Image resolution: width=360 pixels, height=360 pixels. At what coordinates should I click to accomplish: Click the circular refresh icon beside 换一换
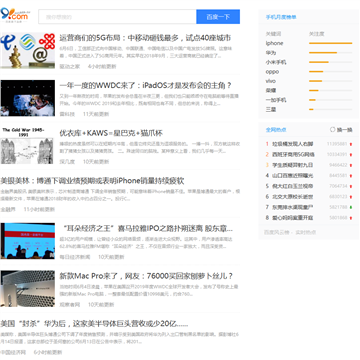click(332, 129)
